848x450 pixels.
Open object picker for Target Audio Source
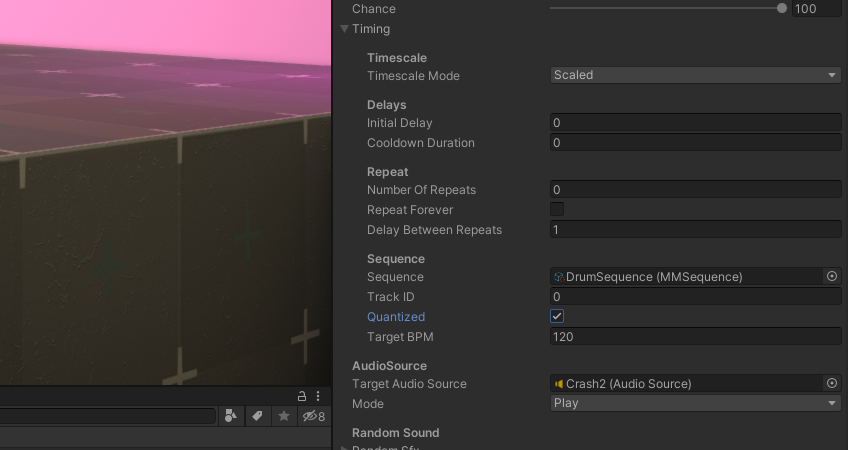point(832,383)
